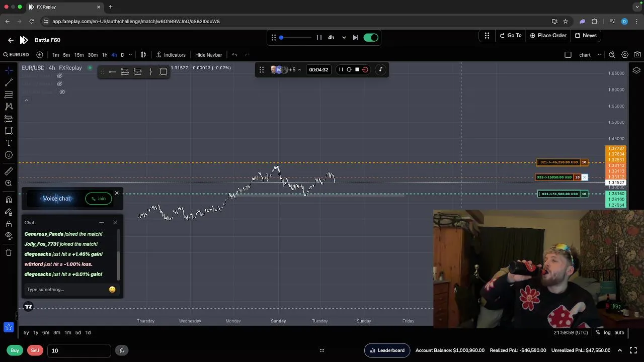The image size is (644, 362).
Task: Hide all drawings with eye icon
Action: pos(9,236)
